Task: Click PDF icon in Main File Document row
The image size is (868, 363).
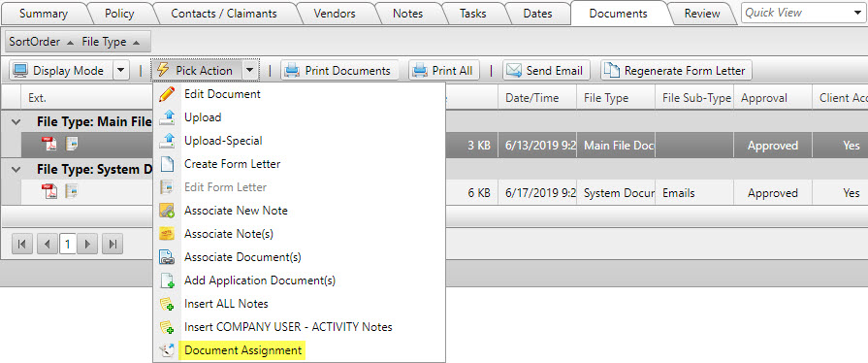Action: coord(49,145)
